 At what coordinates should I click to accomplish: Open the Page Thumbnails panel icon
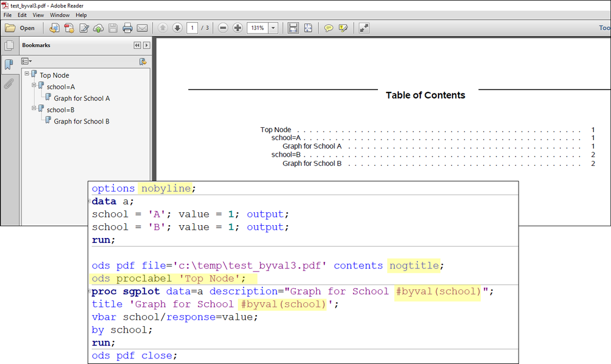click(9, 46)
